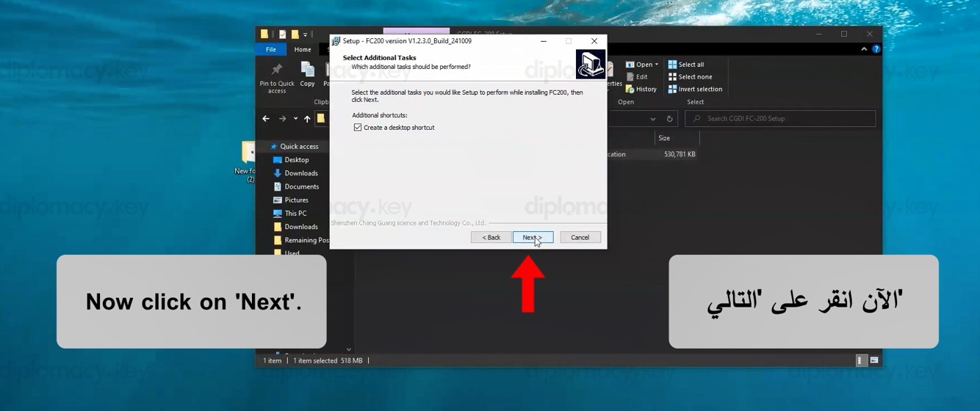Click the address bar folder icon
980x411 pixels.
[321, 118]
